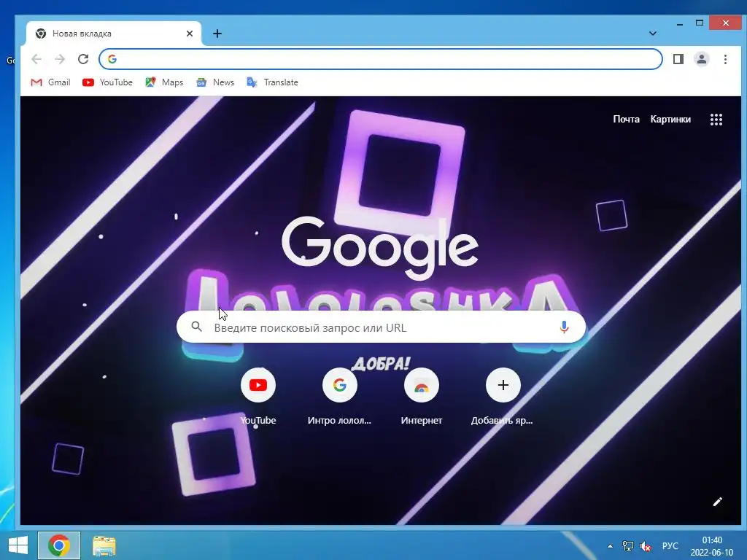Minimize the Chrome window

point(680,23)
